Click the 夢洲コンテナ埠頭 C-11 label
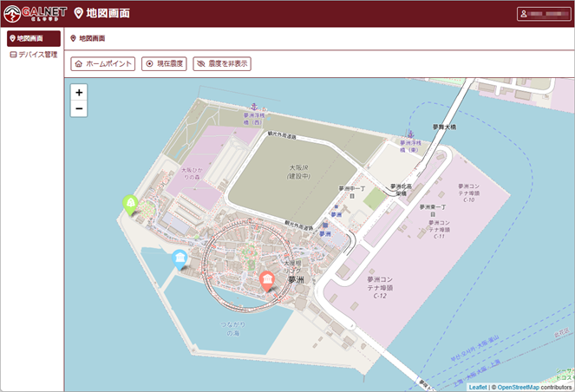The image size is (575, 392). click(x=439, y=230)
